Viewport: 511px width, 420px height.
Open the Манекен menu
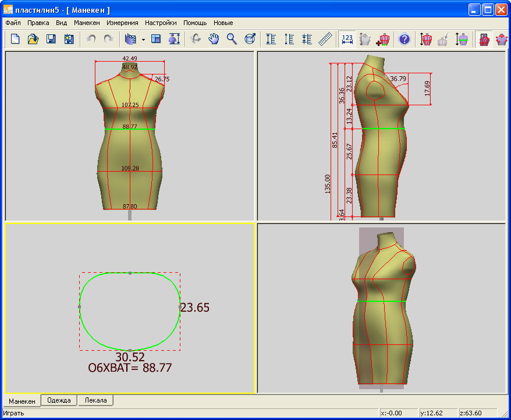click(87, 23)
